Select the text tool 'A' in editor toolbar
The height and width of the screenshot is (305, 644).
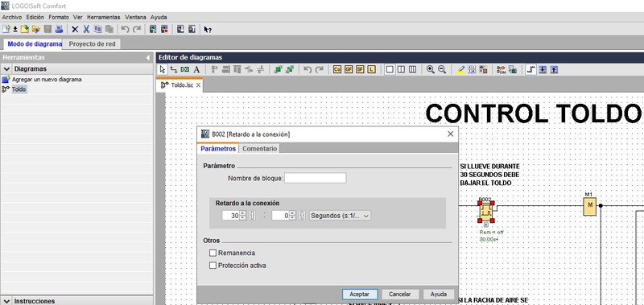196,69
